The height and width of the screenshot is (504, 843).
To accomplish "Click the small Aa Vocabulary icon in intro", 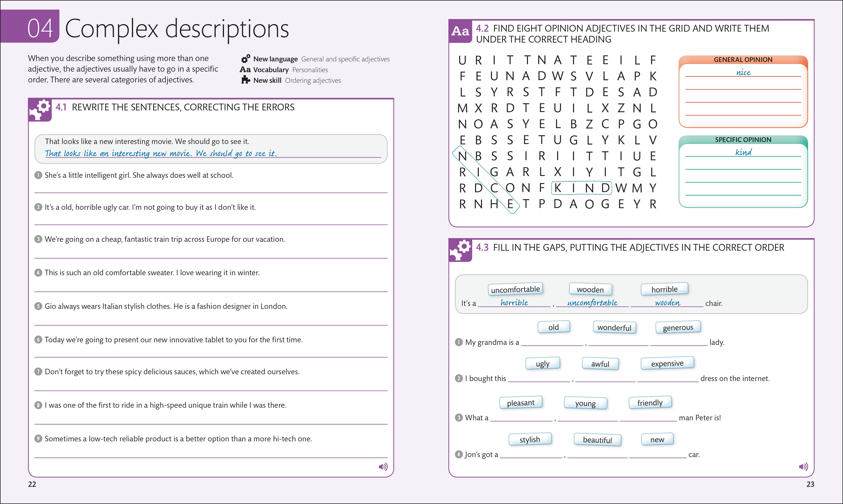I will point(245,70).
